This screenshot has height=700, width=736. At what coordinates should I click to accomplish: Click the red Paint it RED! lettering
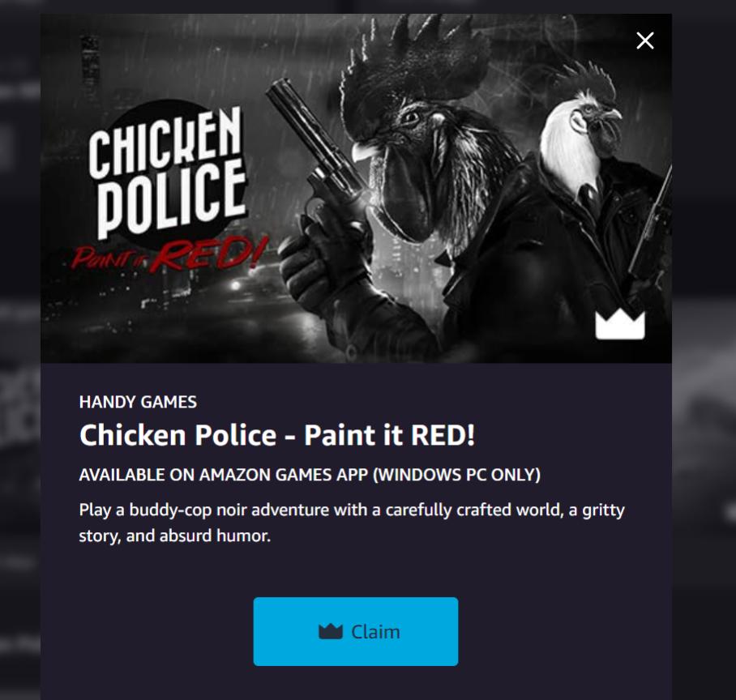click(x=169, y=254)
